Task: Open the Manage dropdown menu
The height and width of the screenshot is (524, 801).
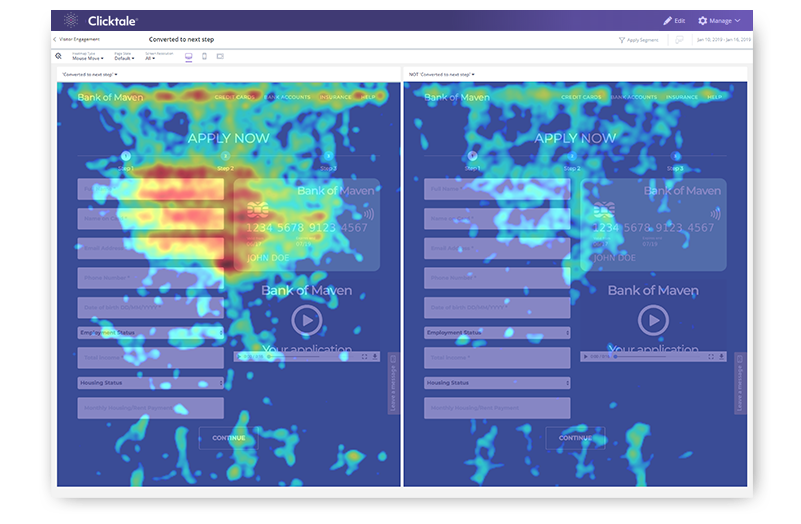Action: (719, 21)
